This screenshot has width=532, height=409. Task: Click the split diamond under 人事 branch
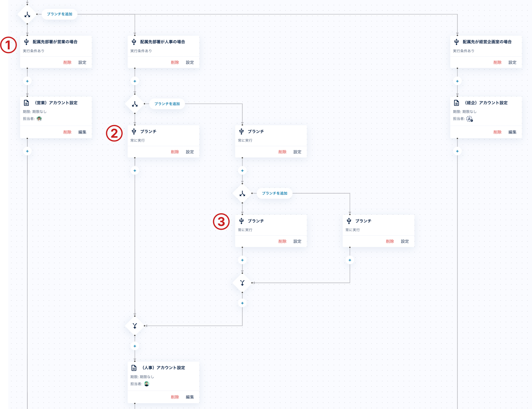(x=135, y=104)
